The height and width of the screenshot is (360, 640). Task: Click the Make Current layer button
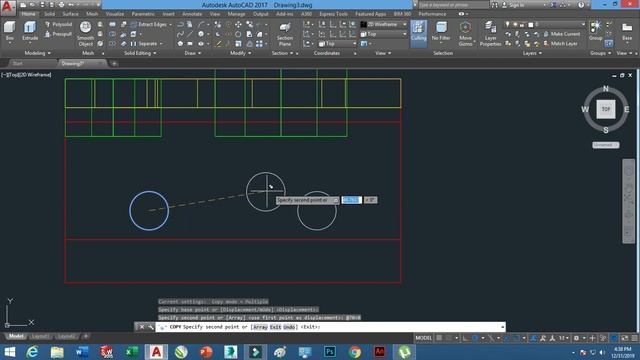[562, 34]
